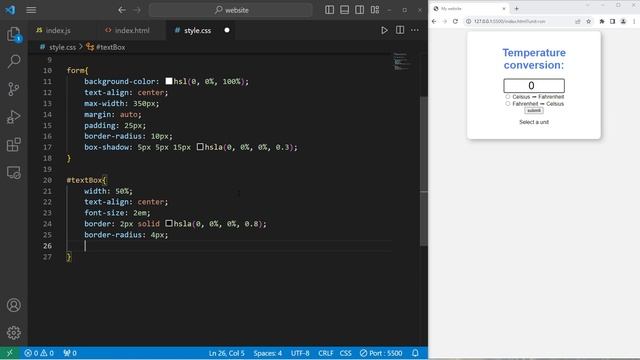
Task: Run the file with play icon
Action: 384,30
